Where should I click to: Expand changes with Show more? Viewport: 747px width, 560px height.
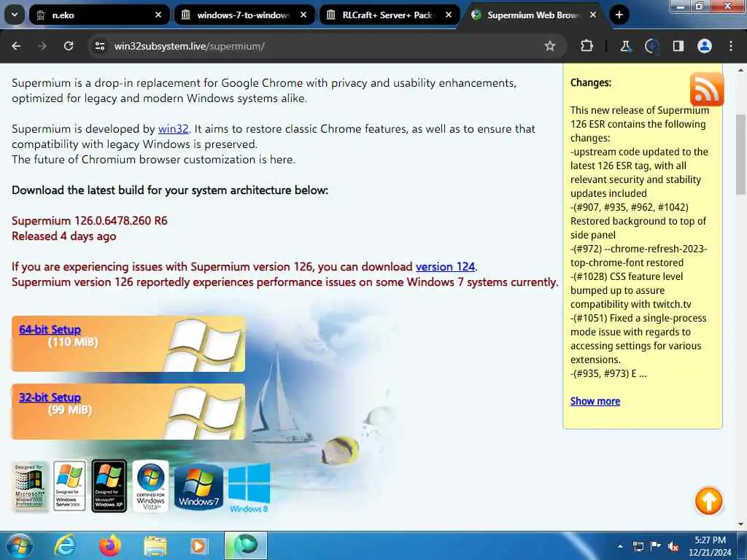click(x=595, y=401)
